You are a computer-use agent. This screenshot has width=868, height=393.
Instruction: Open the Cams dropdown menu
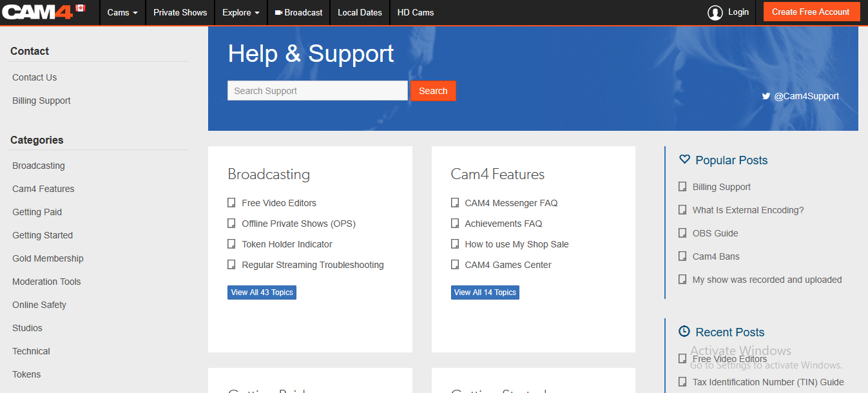point(122,12)
